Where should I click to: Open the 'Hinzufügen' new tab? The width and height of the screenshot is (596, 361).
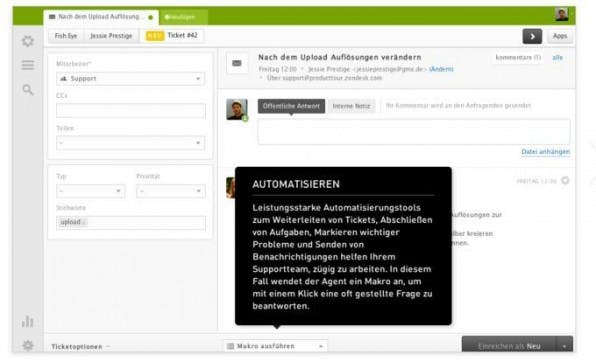[x=183, y=17]
